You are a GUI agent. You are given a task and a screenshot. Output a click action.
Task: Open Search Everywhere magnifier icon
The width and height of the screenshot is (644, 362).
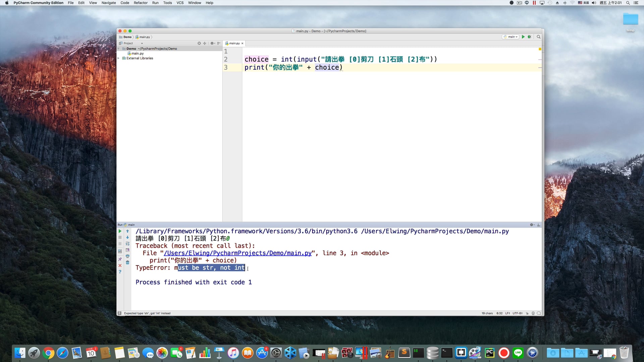[539, 37]
